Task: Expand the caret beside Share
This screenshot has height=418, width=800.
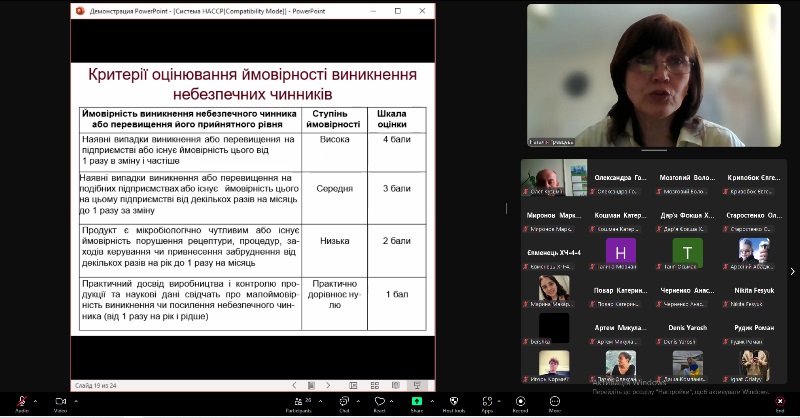Action: click(432, 401)
